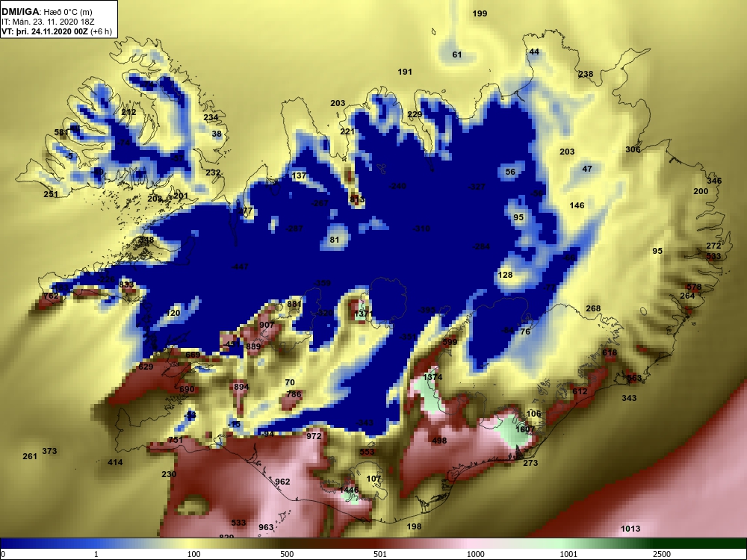This screenshot has height=560, width=747.
Task: Click the value 894 on the map
Action: click(x=241, y=387)
